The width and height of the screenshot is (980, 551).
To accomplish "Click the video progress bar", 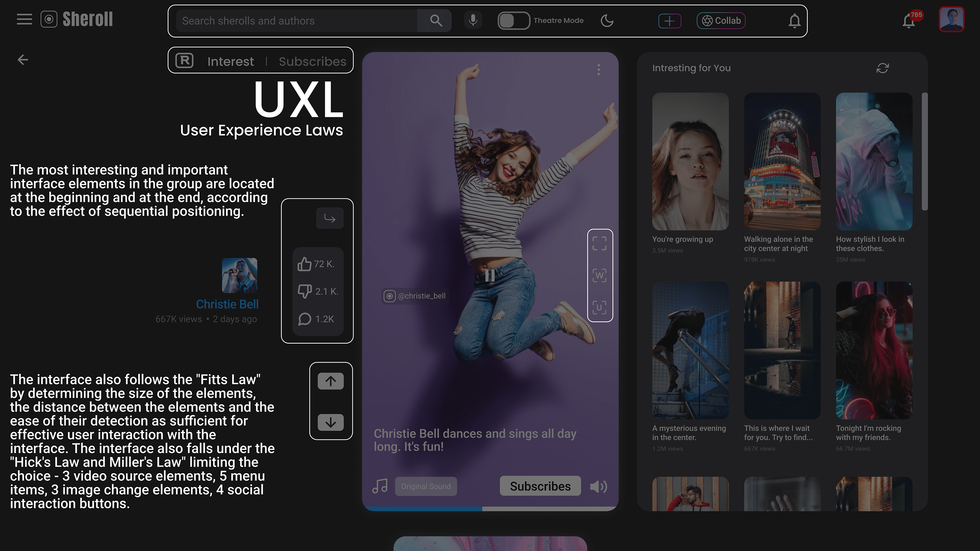I will coord(490,508).
